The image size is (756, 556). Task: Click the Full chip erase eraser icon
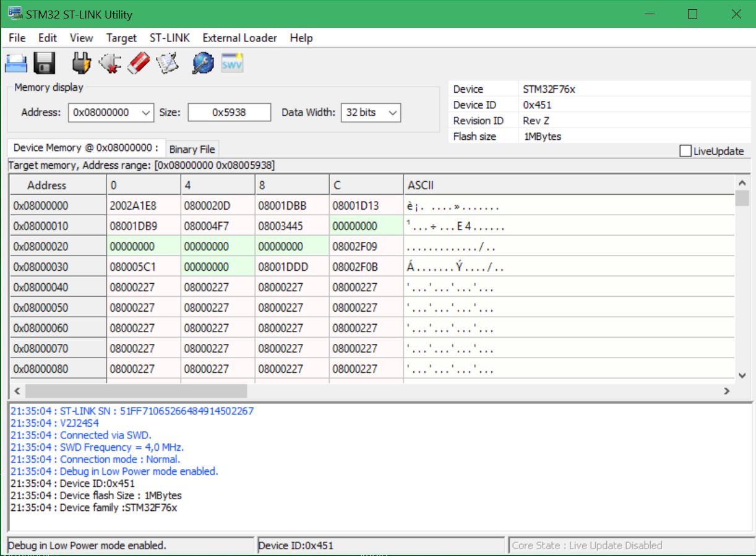tap(139, 62)
